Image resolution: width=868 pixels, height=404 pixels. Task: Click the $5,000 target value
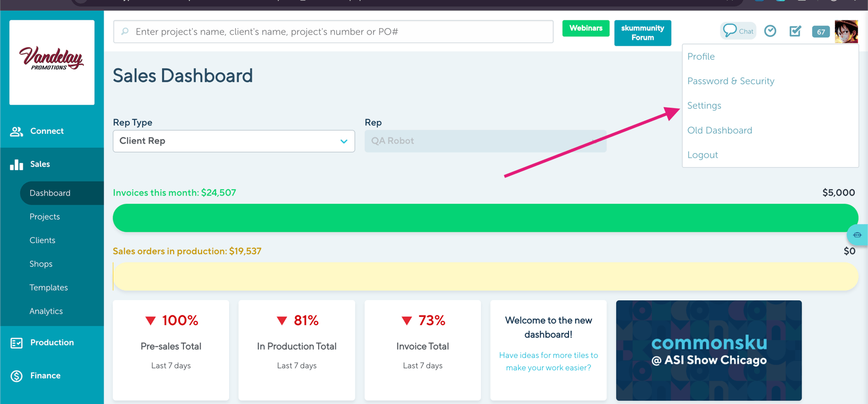coord(838,193)
